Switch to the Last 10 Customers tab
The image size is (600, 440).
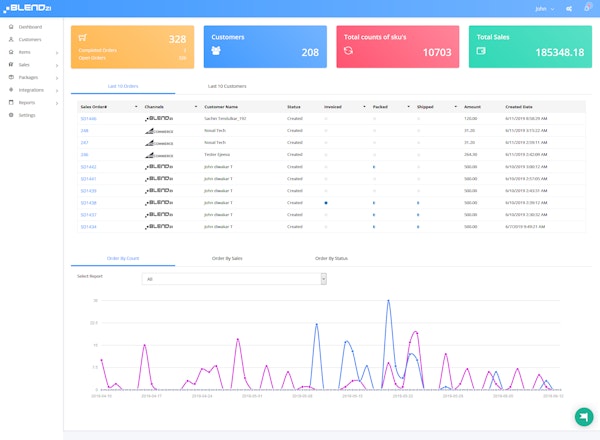pos(227,87)
